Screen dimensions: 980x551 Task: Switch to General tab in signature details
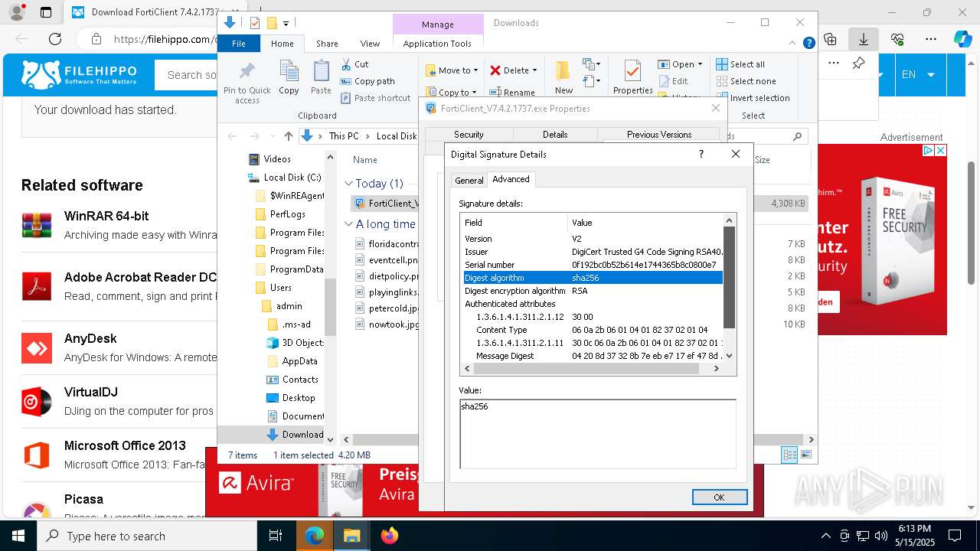(x=469, y=181)
